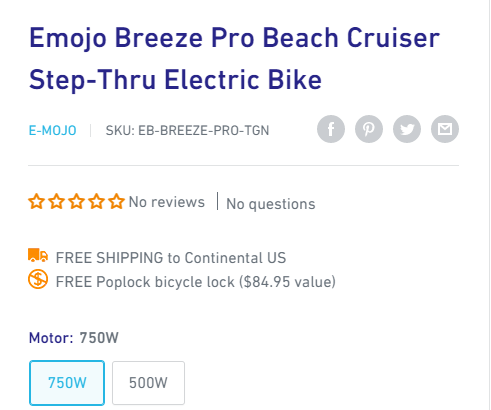Image resolution: width=491 pixels, height=410 pixels.
Task: Choose the 500W motor option
Action: 148,383
